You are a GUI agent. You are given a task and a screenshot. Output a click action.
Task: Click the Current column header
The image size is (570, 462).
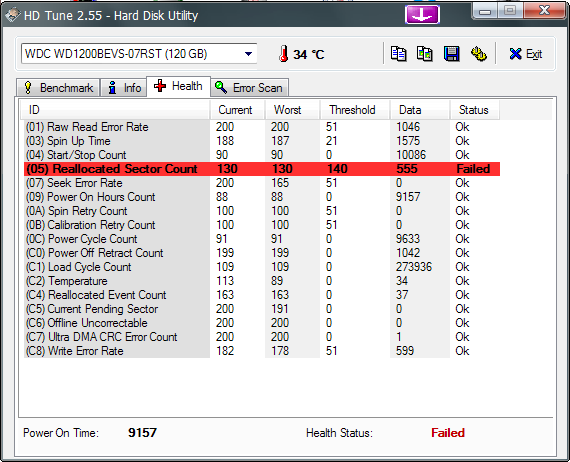pyautogui.click(x=237, y=110)
